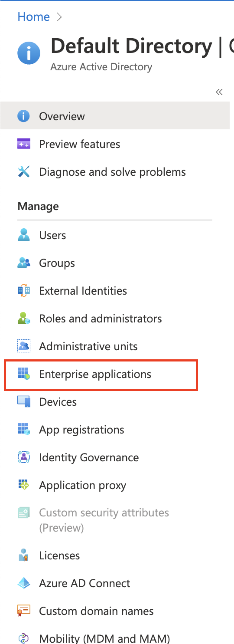Click the Licenses icon
This screenshot has width=234, height=644.
click(23, 555)
